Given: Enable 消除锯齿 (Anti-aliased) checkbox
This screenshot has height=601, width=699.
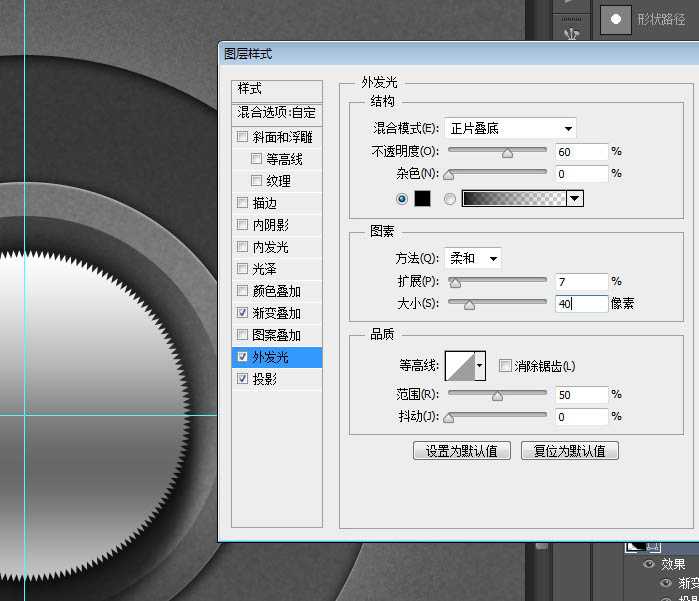Looking at the screenshot, I should pyautogui.click(x=505, y=366).
